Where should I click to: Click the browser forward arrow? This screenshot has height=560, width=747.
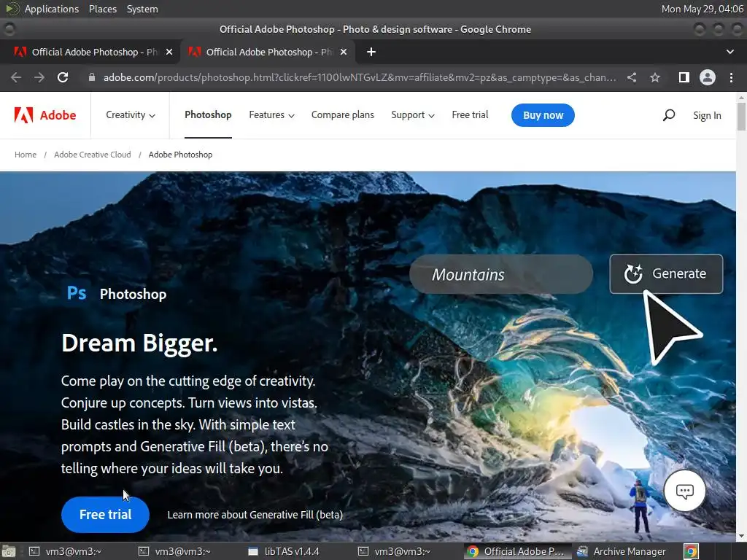click(x=39, y=77)
